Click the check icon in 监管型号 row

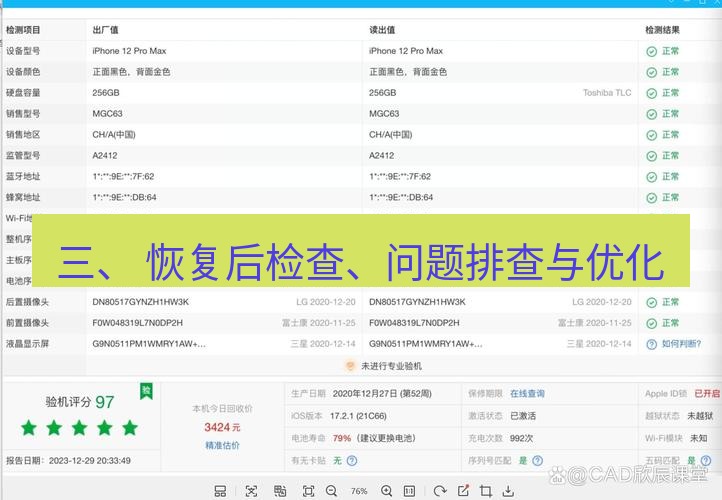point(652,156)
